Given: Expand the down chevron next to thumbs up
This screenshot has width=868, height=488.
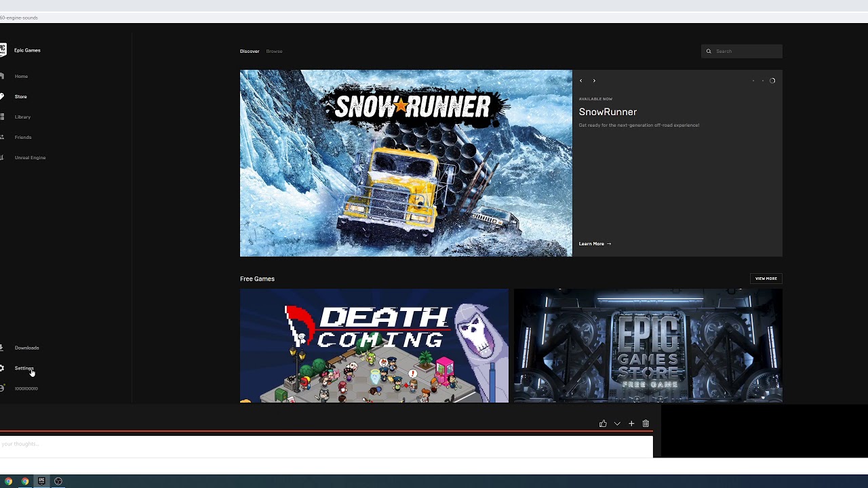Looking at the screenshot, I should tap(617, 424).
